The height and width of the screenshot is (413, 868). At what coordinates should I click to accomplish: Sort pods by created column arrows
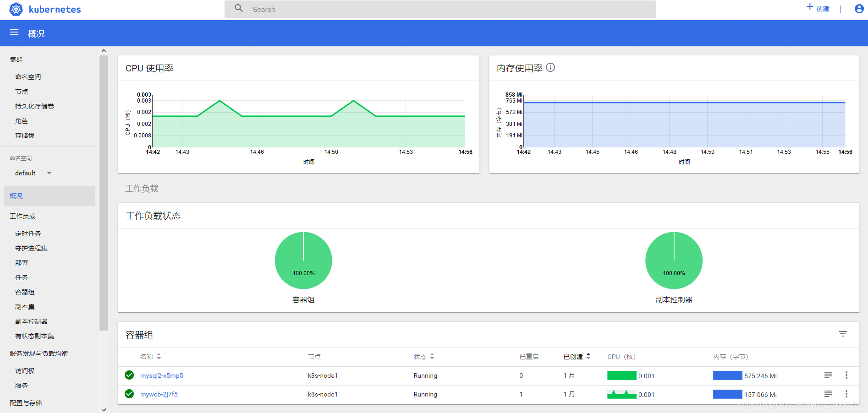point(588,356)
